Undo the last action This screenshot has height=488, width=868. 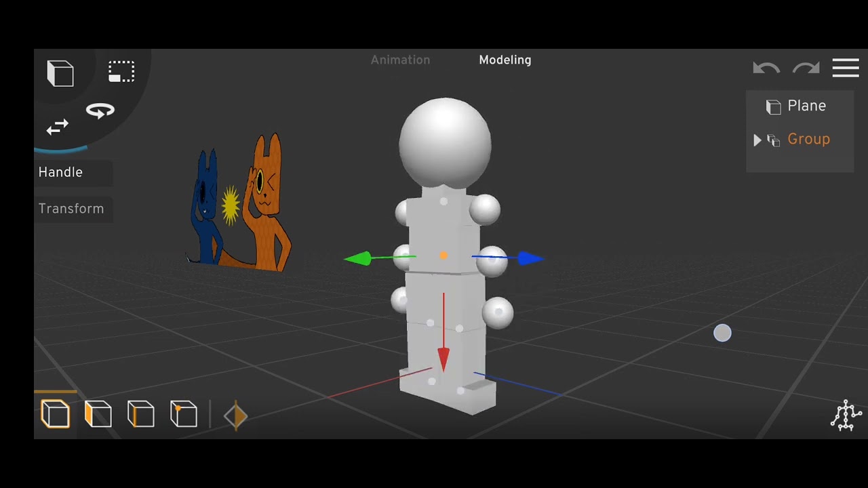coord(766,68)
